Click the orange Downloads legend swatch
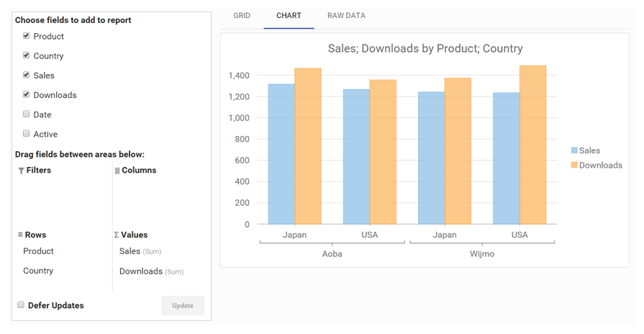 coord(574,165)
